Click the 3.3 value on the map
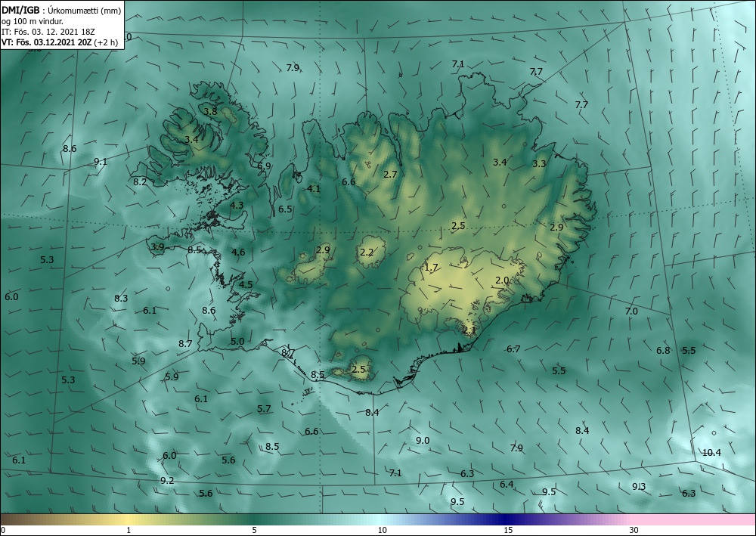The image size is (756, 536). 539,164
